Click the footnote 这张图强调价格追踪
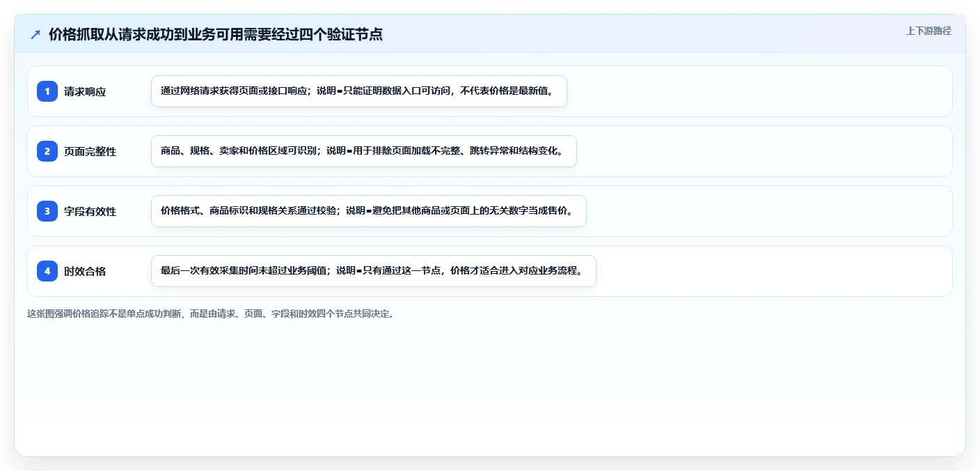The height and width of the screenshot is (471, 980). click(211, 314)
